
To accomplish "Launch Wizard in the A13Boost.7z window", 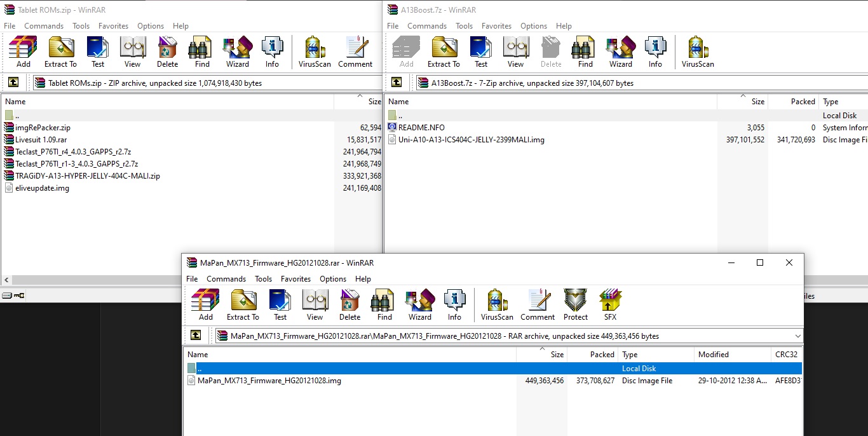I will tap(620, 51).
